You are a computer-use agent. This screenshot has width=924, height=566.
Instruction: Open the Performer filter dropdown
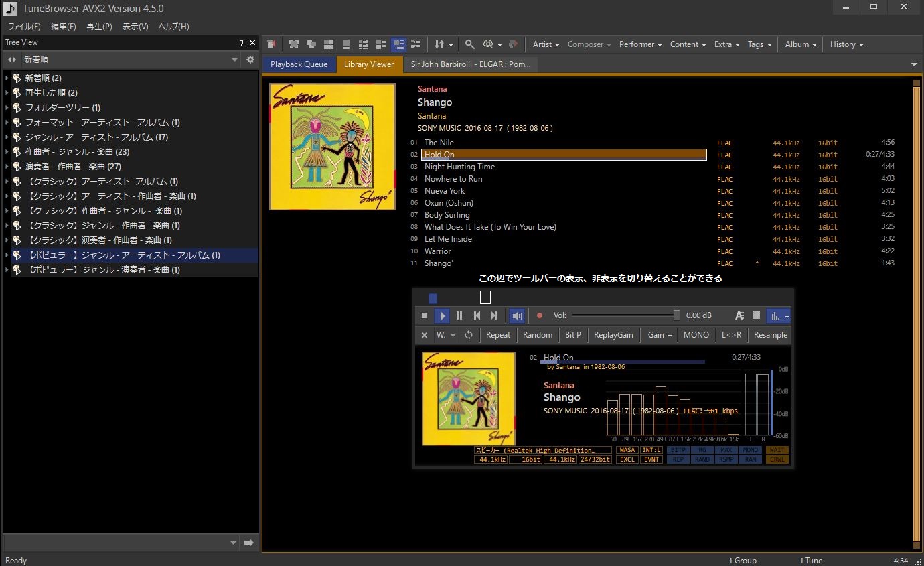tap(640, 44)
